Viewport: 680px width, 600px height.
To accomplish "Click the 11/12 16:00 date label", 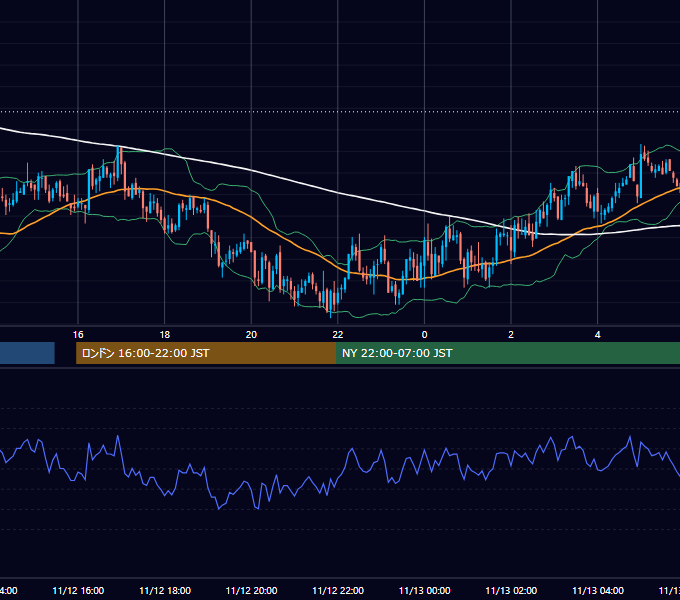I will coord(78,590).
